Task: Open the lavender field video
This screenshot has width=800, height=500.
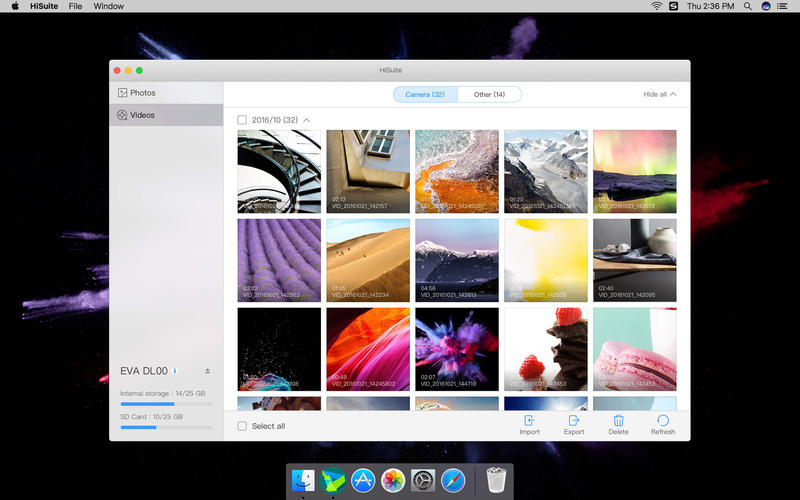Action: pyautogui.click(x=279, y=260)
